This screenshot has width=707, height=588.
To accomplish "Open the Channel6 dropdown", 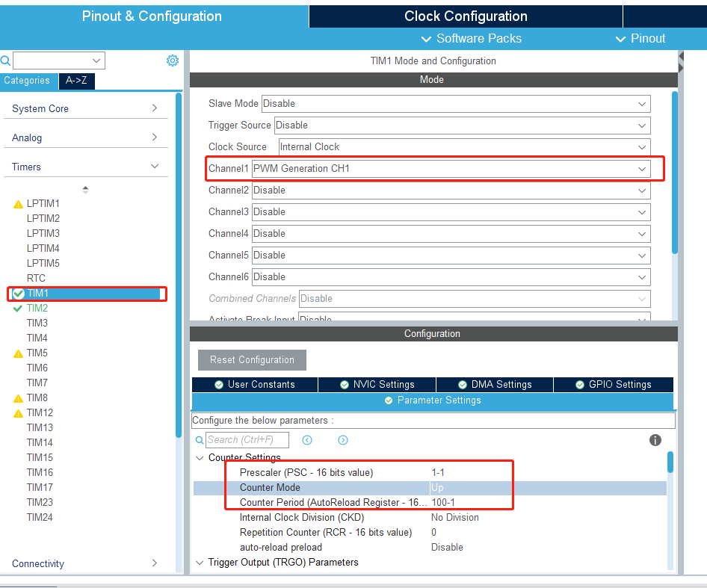I will 451,277.
